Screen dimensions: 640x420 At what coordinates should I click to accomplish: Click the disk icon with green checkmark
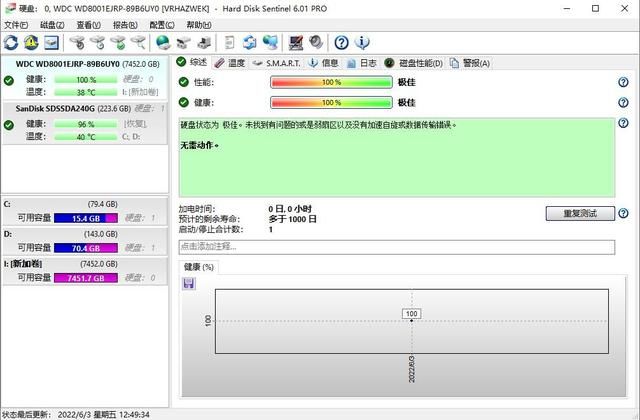[x=118, y=42]
